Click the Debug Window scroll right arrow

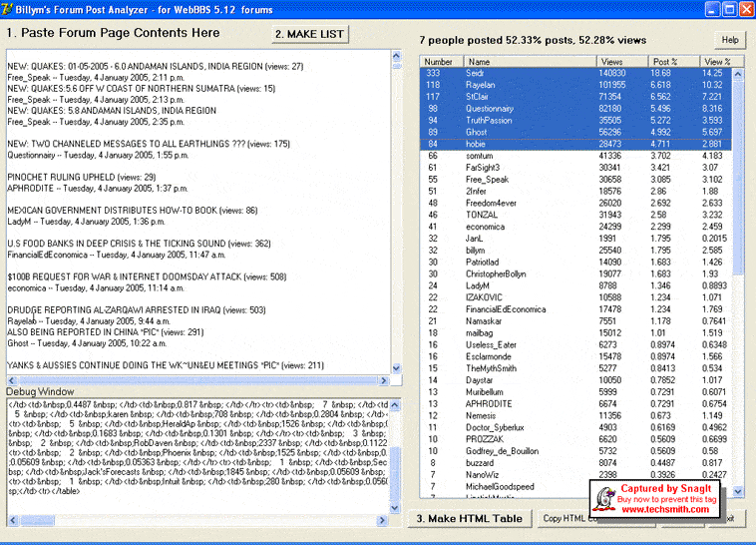coord(382,520)
